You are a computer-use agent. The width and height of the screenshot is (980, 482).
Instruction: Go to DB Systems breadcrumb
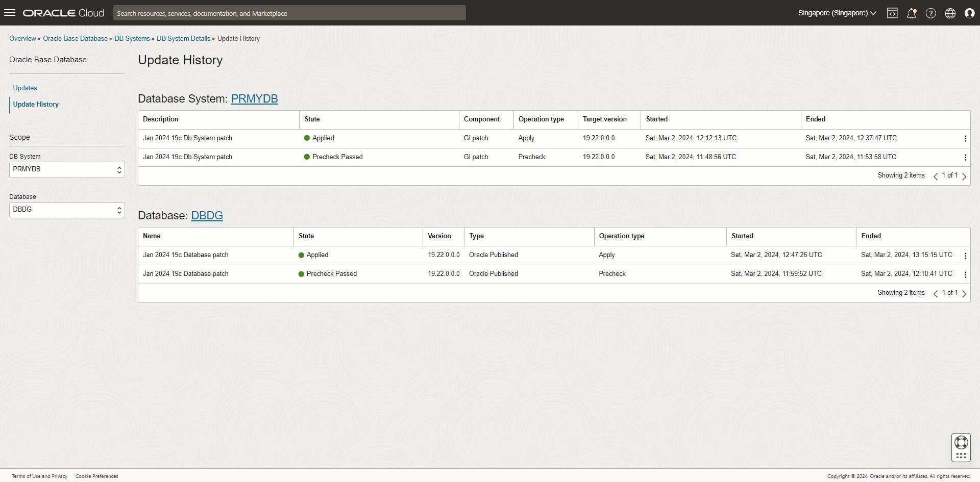click(132, 38)
